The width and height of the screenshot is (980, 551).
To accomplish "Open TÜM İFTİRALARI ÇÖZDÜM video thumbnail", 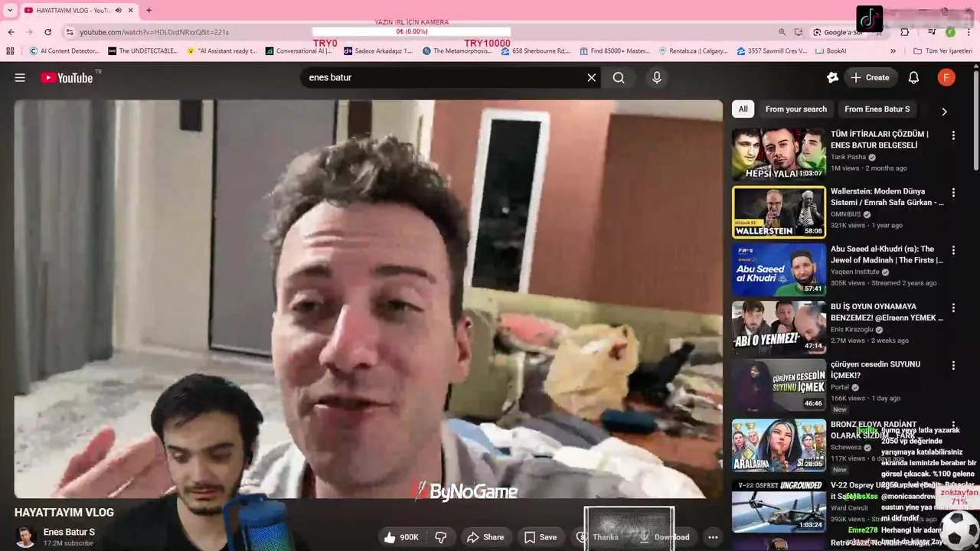I will coord(779,154).
